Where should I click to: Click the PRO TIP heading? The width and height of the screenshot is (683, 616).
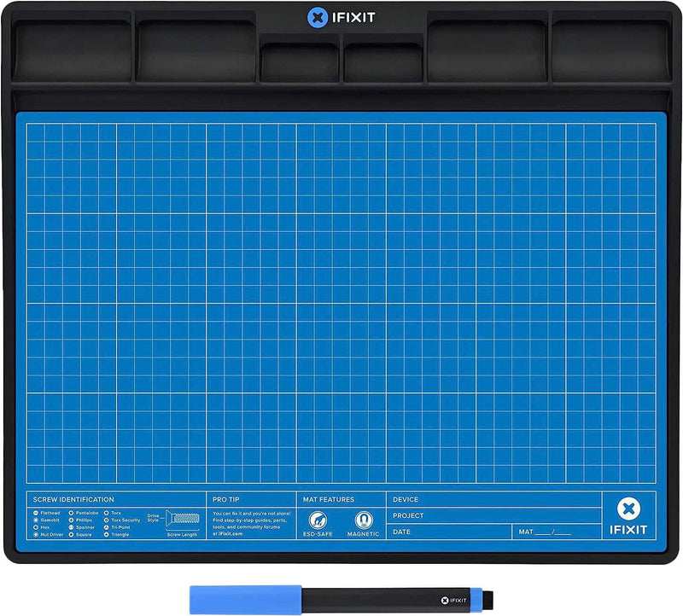coord(225,499)
